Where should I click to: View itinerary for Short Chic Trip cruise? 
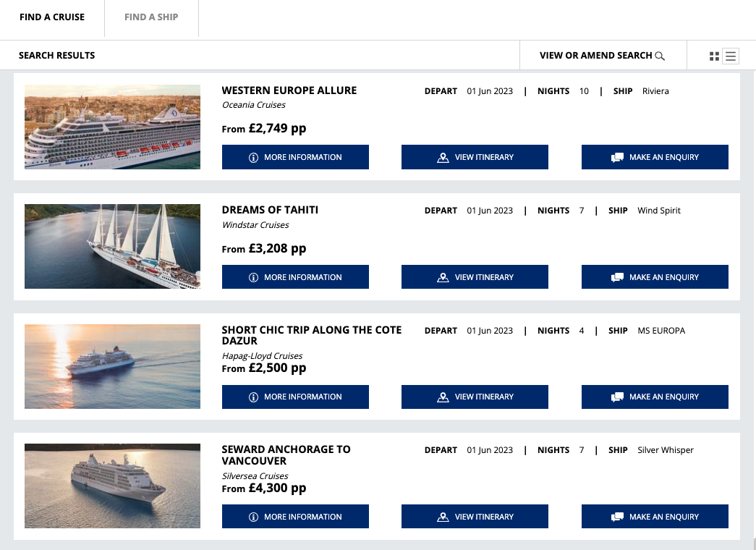475,397
